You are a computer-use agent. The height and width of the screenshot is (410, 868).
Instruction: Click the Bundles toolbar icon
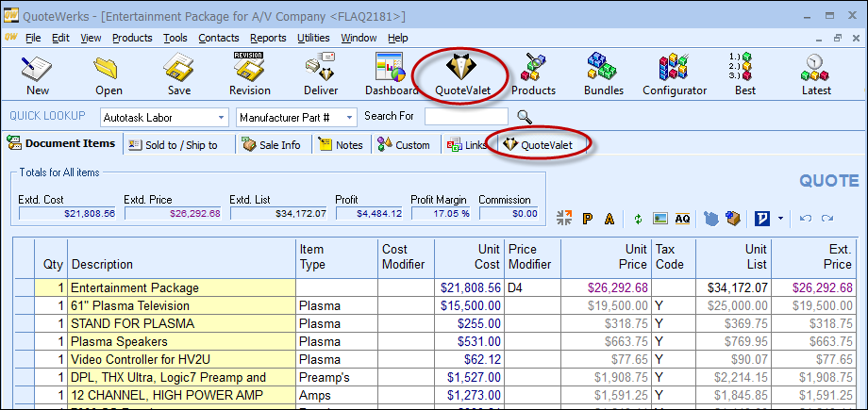[603, 66]
